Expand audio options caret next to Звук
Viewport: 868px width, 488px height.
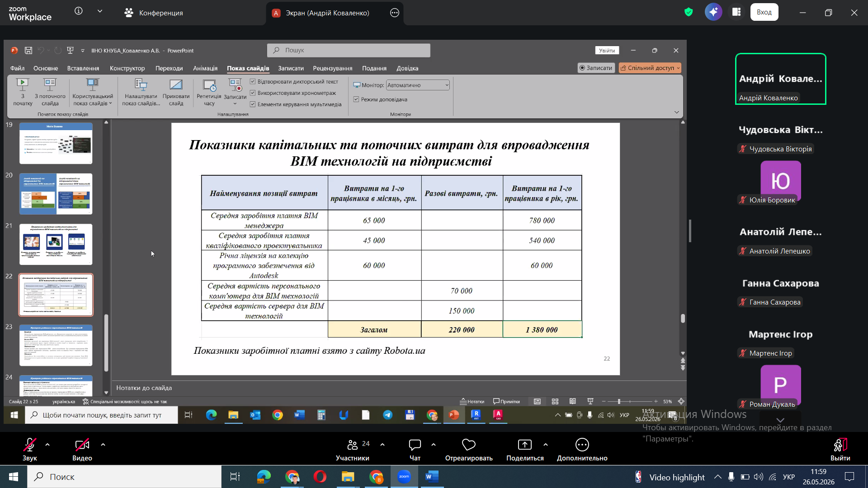47,445
